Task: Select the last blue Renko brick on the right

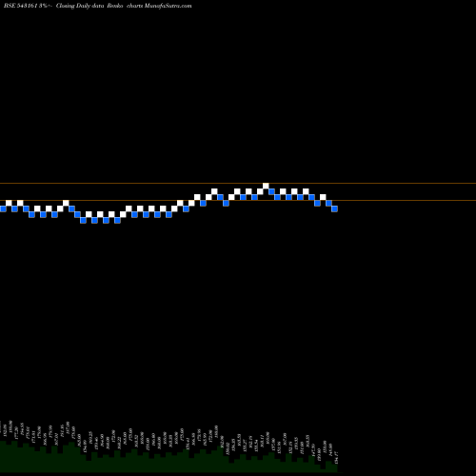Action: coord(334,208)
